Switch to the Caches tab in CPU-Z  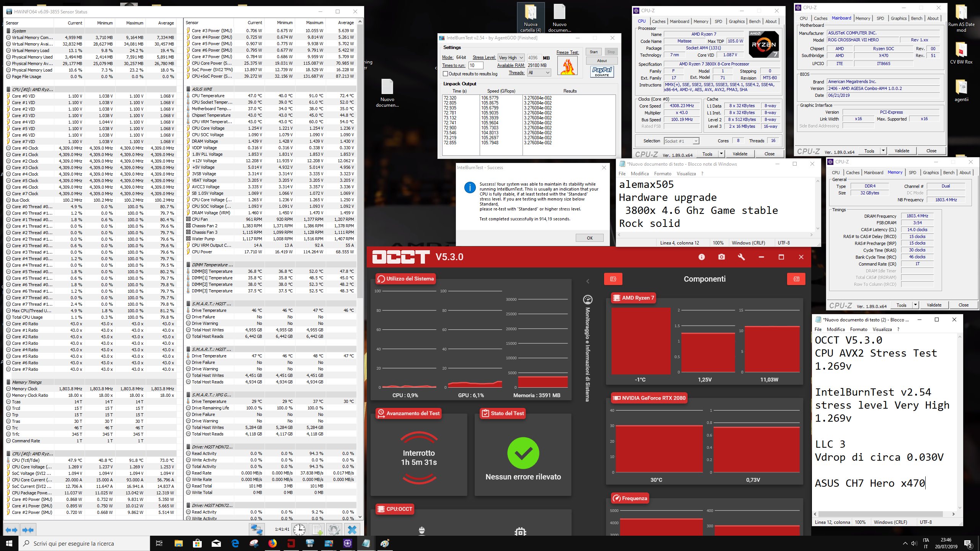tap(658, 21)
